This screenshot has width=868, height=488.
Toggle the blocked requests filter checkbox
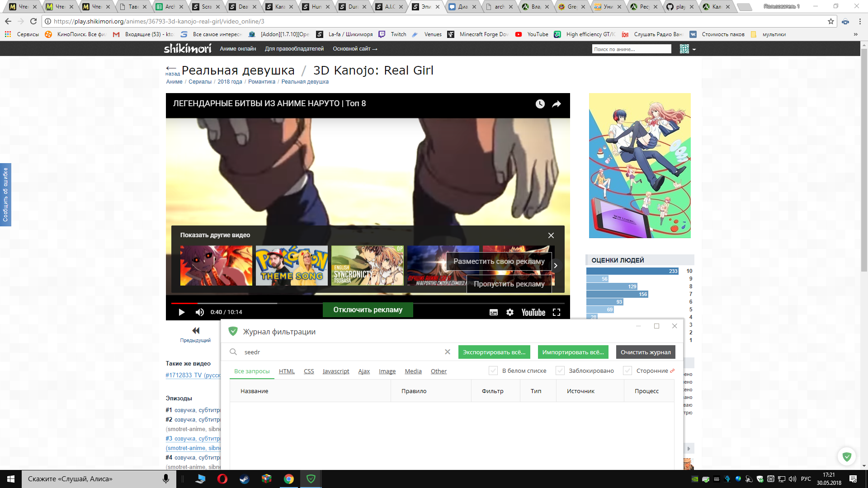[560, 371]
